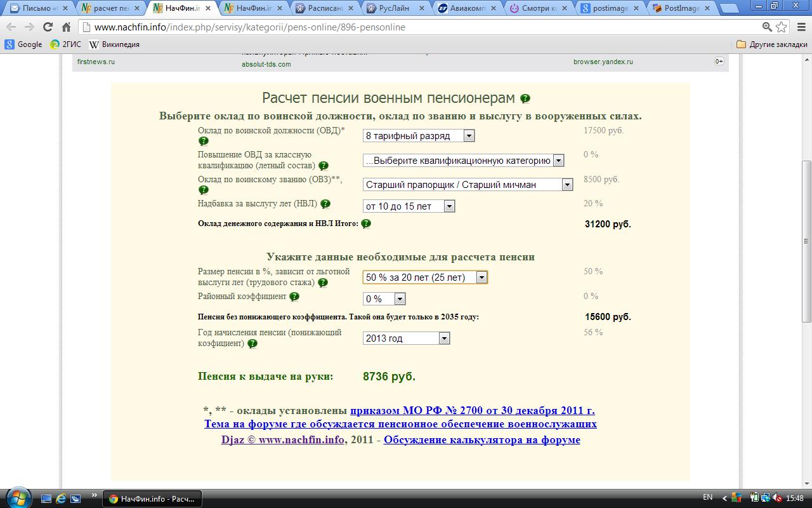
Task: Open the Районный коэффициент 0 % dropdown
Action: (x=384, y=298)
